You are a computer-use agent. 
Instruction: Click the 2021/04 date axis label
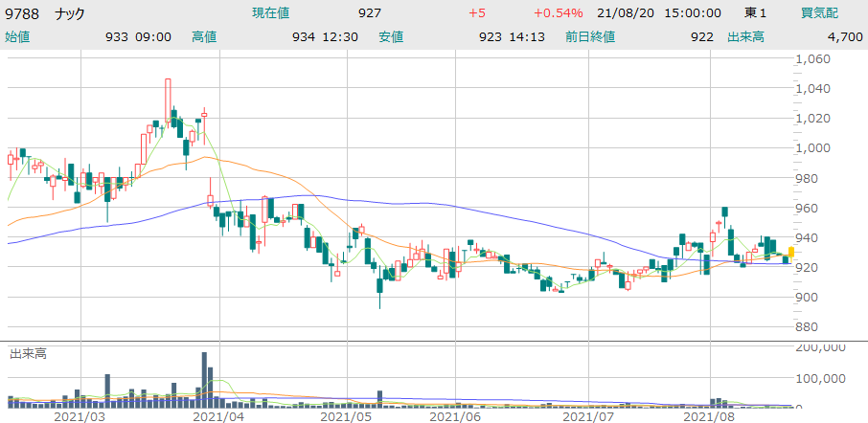click(x=217, y=415)
